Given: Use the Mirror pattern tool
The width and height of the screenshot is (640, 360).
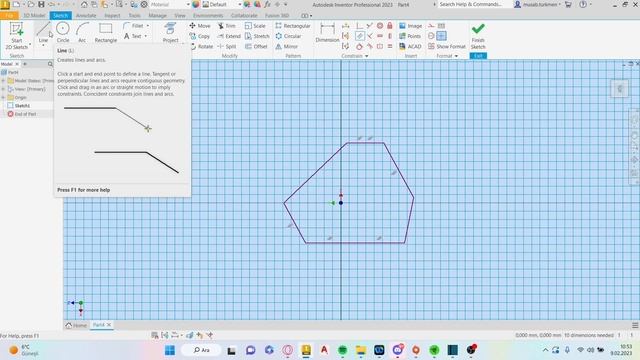Looking at the screenshot, I should 287,47.
